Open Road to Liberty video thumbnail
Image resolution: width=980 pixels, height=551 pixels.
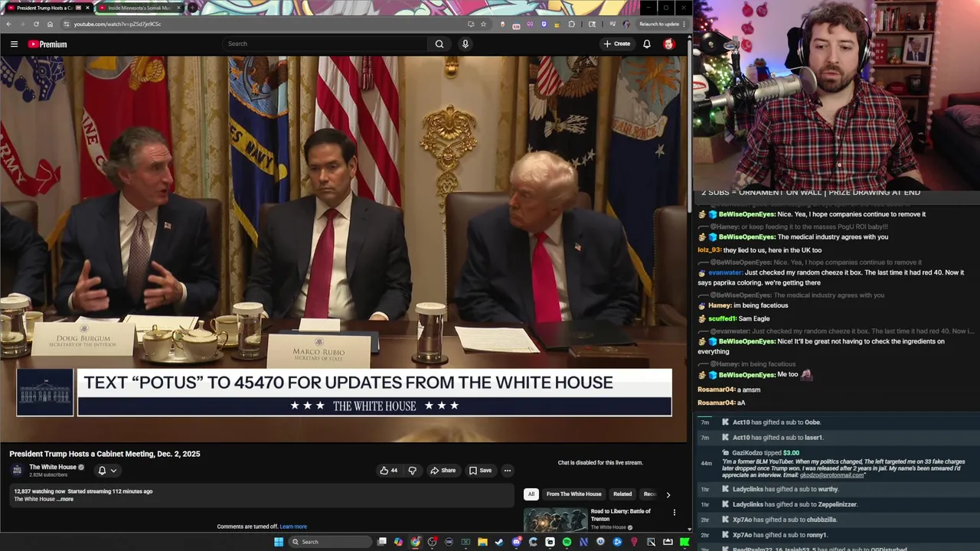tap(555, 520)
